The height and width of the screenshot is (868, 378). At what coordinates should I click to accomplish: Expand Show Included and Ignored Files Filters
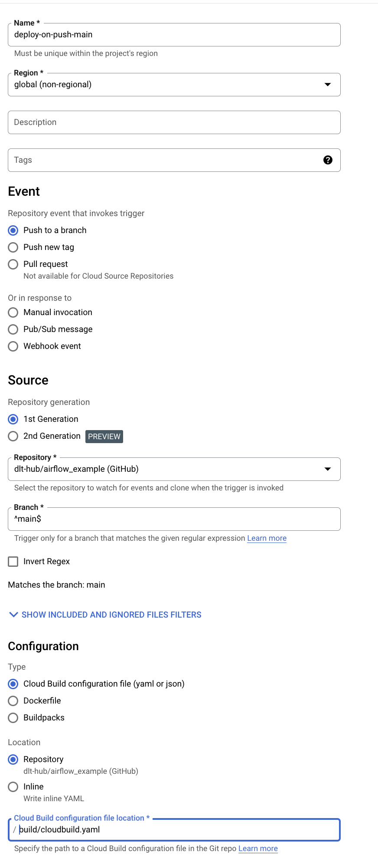click(105, 615)
